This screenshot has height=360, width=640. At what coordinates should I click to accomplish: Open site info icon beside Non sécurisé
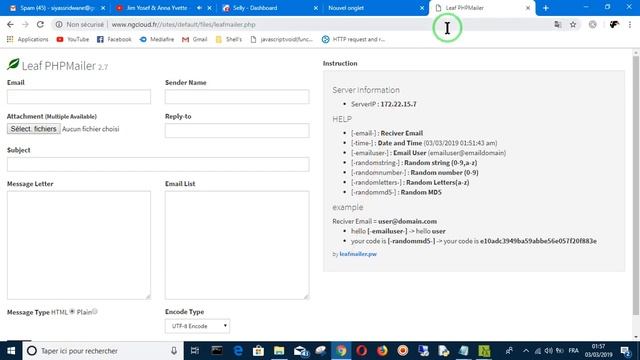click(59, 24)
